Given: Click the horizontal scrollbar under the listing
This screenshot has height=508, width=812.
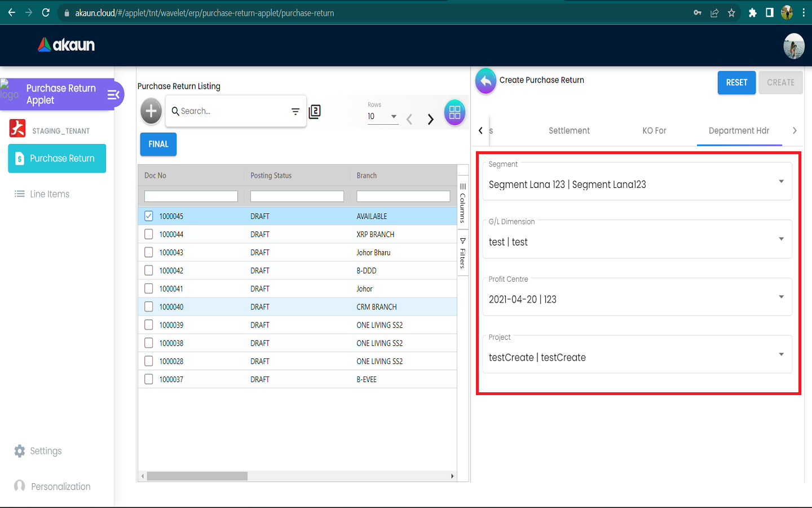Looking at the screenshot, I should (197, 476).
